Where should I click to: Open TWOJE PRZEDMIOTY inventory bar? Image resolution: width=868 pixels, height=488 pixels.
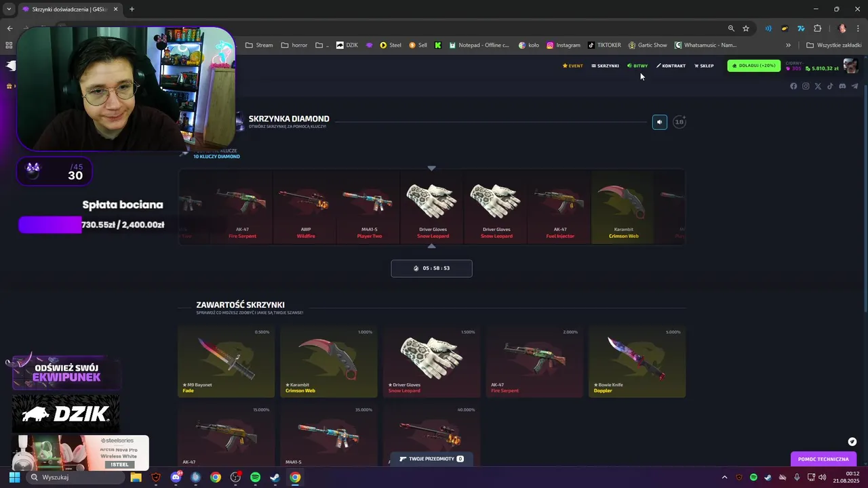coord(431,459)
